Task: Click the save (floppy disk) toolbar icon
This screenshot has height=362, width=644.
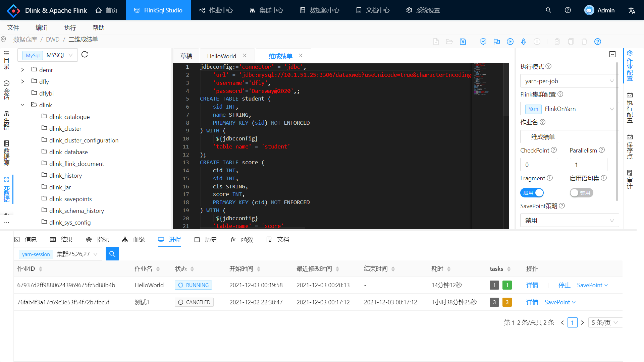Action: click(x=463, y=42)
